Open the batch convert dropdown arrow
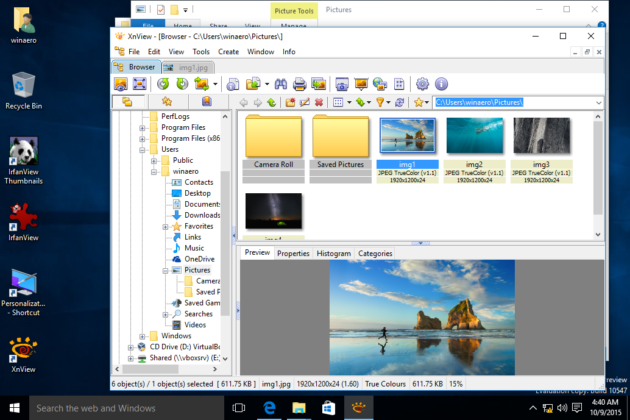The width and height of the screenshot is (630, 420). (267, 84)
